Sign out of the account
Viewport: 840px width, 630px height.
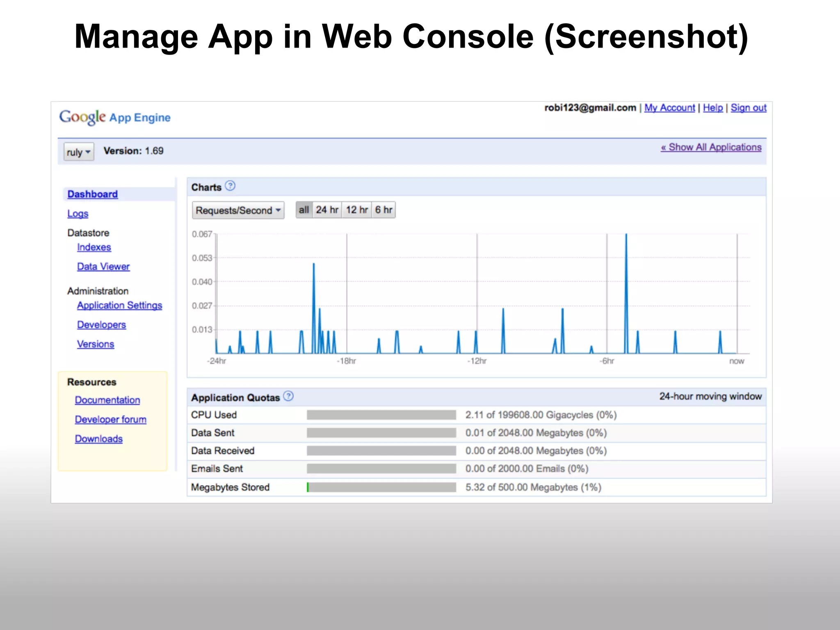749,108
